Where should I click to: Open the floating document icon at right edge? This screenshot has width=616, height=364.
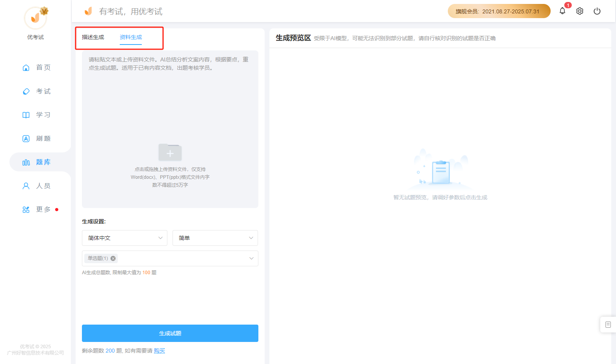(x=608, y=325)
